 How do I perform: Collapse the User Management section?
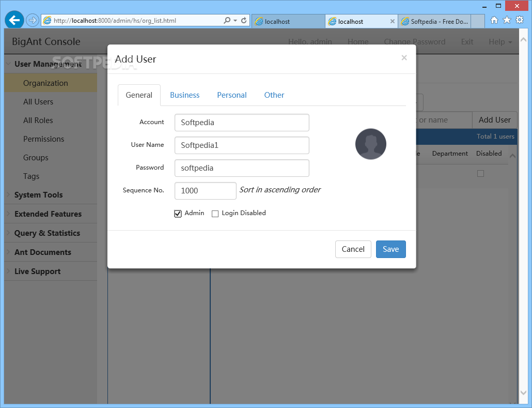pos(48,64)
